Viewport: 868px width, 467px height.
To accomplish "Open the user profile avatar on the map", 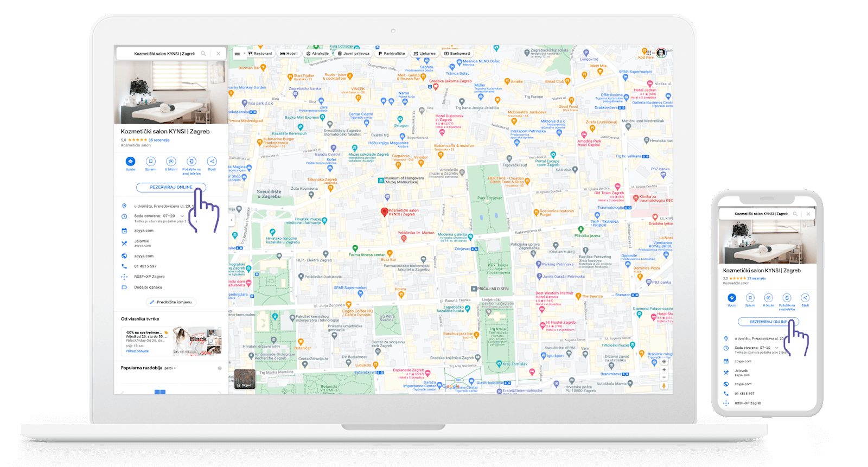I will point(661,53).
